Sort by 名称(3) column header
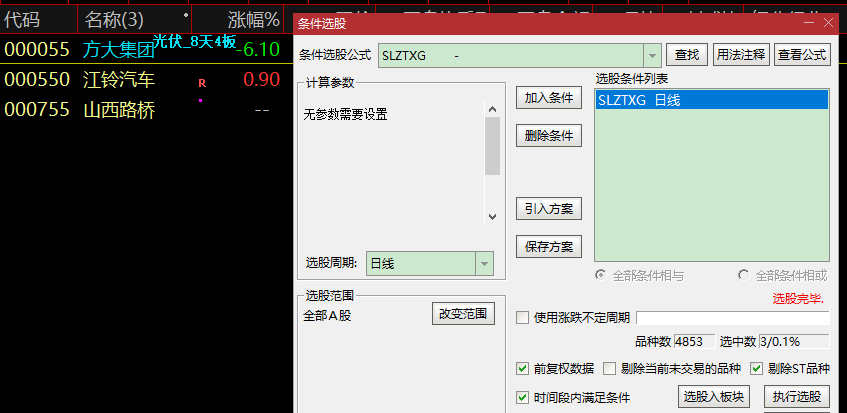This screenshot has height=413, width=847. (x=135, y=21)
